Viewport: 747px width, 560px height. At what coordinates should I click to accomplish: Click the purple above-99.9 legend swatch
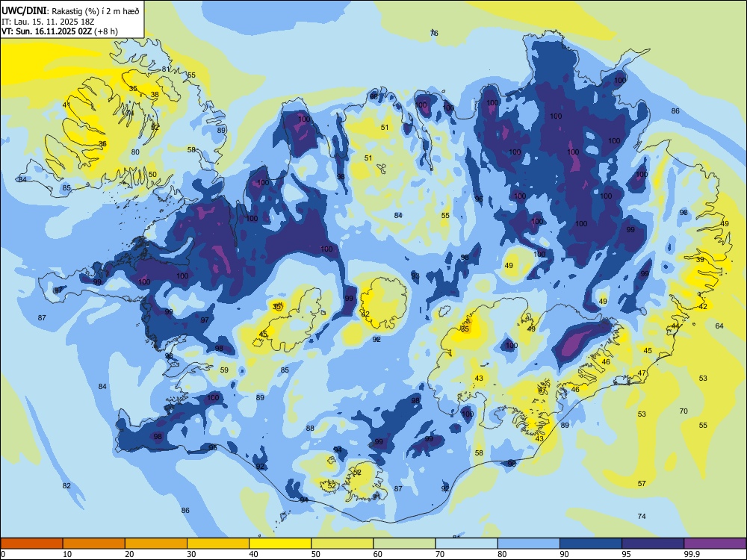[x=715, y=544]
